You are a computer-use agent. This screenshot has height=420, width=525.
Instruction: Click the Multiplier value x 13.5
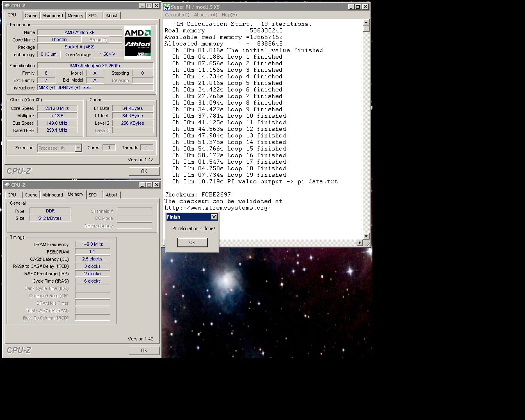(x=57, y=116)
